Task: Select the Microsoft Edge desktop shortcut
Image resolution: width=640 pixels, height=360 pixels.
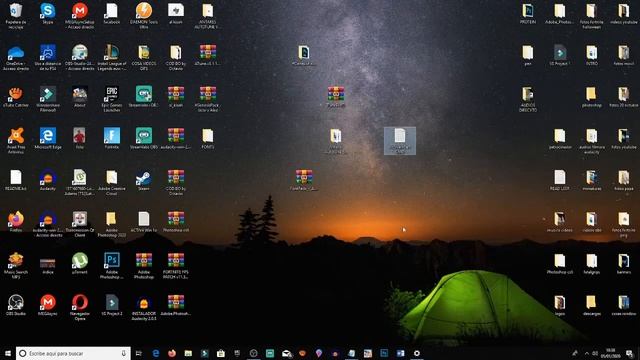Action: pyautogui.click(x=48, y=138)
